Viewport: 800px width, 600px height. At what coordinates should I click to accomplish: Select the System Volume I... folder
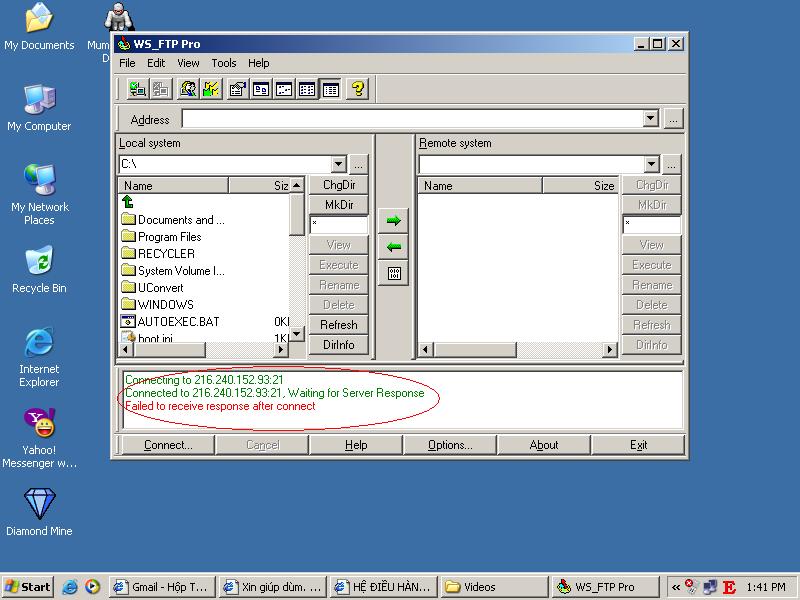(x=173, y=270)
